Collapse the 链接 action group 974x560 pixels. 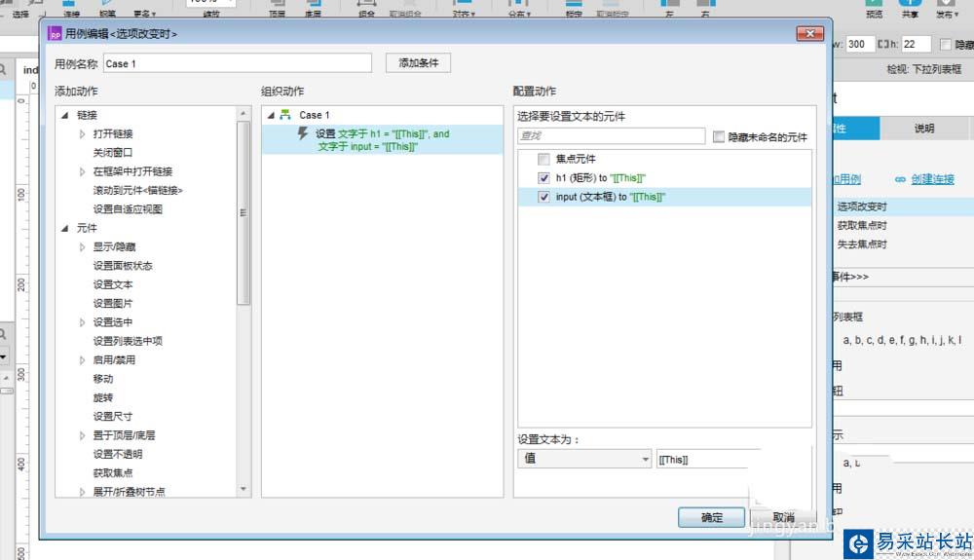[64, 115]
